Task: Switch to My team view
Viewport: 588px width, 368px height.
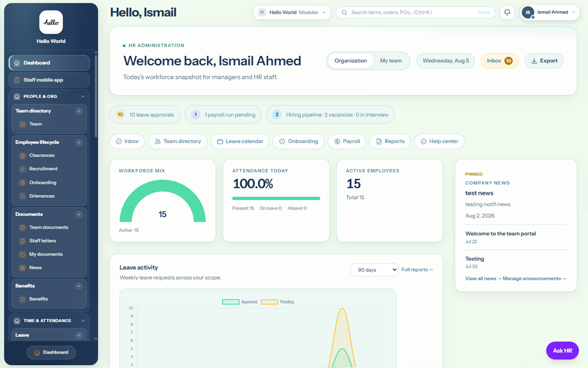Action: coord(391,61)
